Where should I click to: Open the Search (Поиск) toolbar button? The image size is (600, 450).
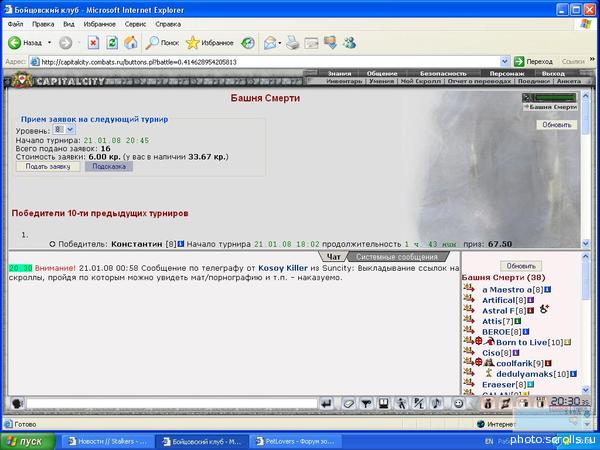tap(163, 43)
